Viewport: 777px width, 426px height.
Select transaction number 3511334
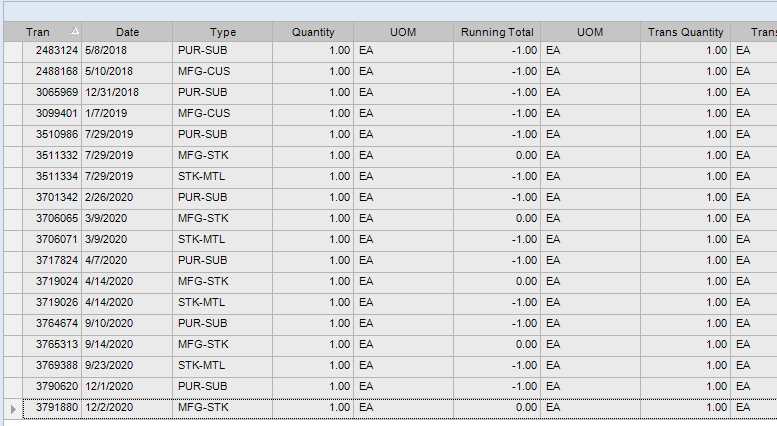[57, 176]
